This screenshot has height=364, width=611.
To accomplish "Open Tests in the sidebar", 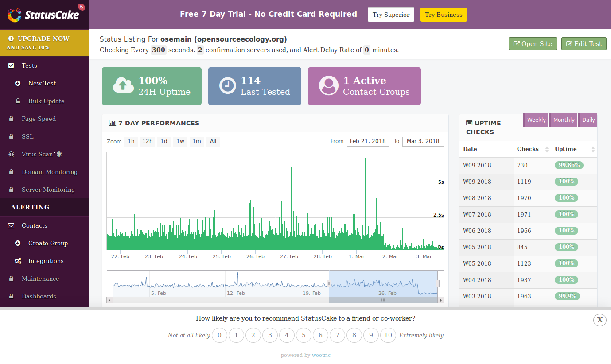I will [29, 66].
